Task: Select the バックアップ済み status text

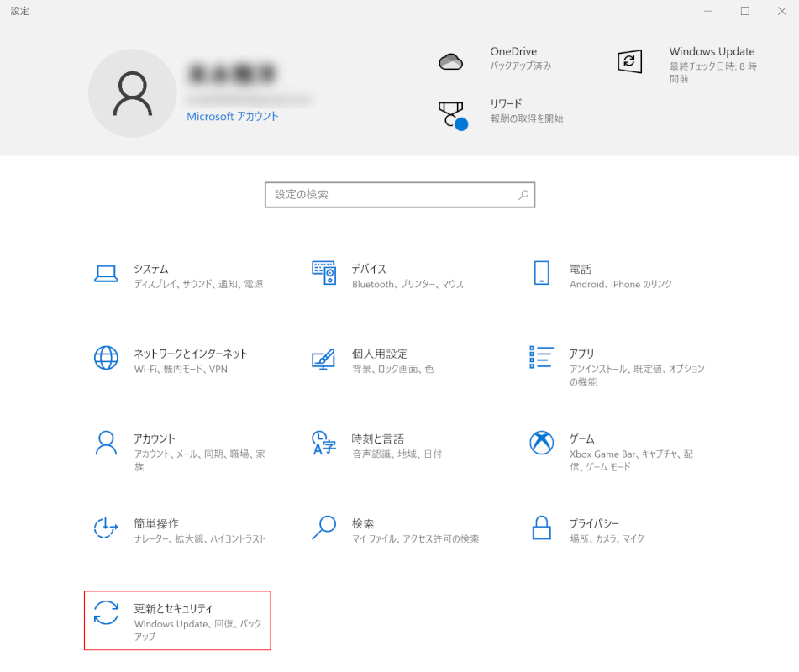Action: pyautogui.click(x=521, y=66)
